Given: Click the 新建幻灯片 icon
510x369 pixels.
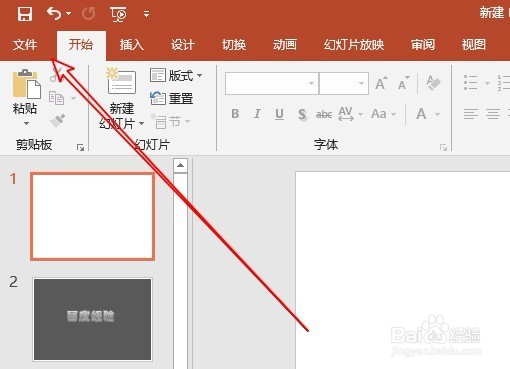Looking at the screenshot, I should (121, 82).
